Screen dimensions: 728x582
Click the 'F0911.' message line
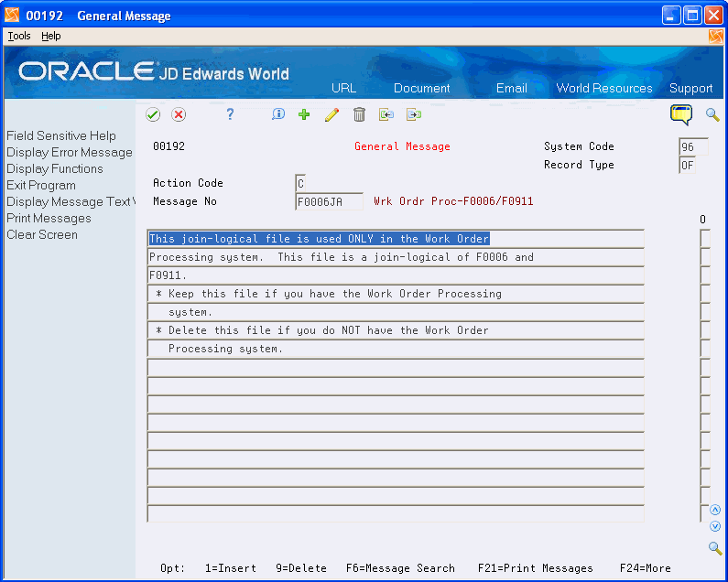pos(396,275)
